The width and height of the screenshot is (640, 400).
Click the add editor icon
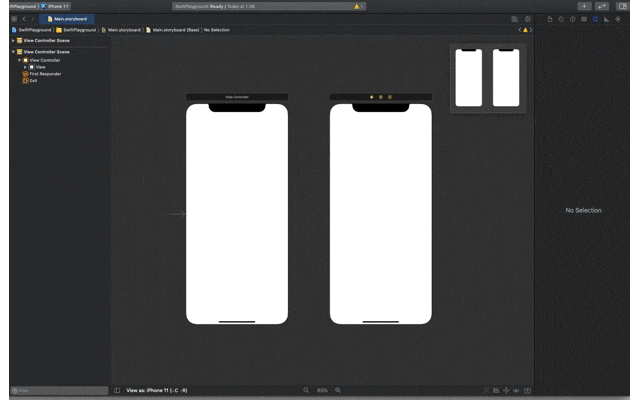528,19
